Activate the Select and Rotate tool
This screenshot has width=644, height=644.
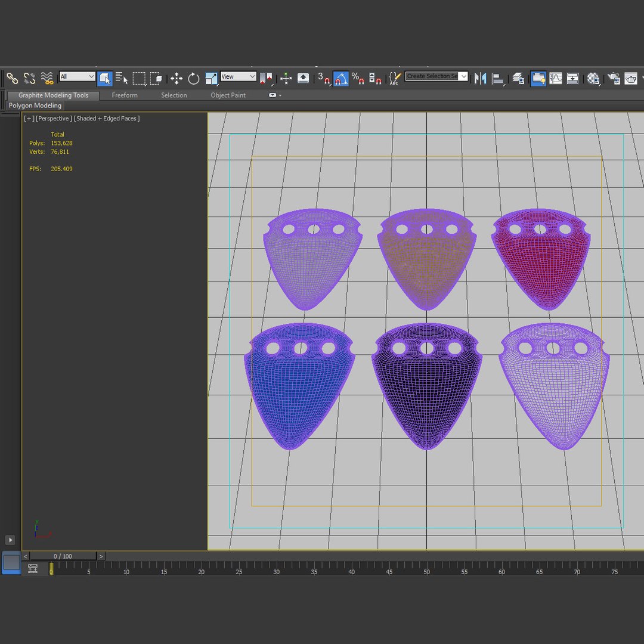(x=193, y=78)
